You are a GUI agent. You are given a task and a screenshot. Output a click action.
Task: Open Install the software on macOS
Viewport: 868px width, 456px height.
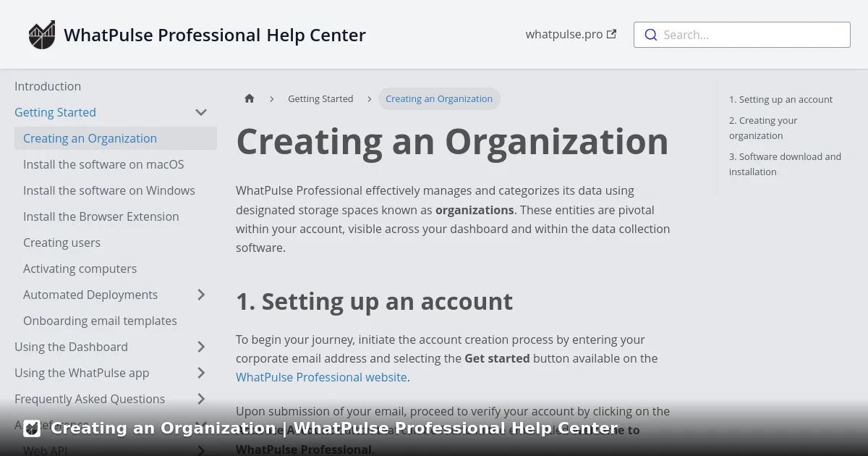[103, 164]
